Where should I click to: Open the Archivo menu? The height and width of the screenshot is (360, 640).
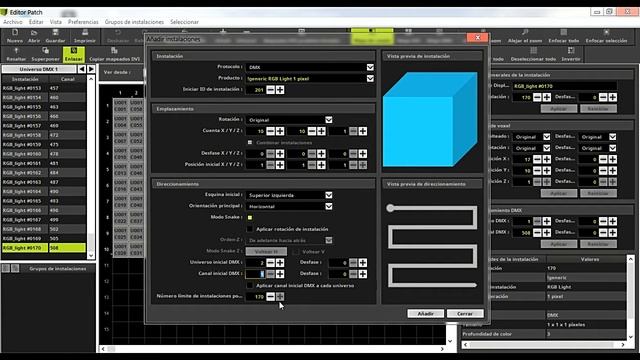13,22
